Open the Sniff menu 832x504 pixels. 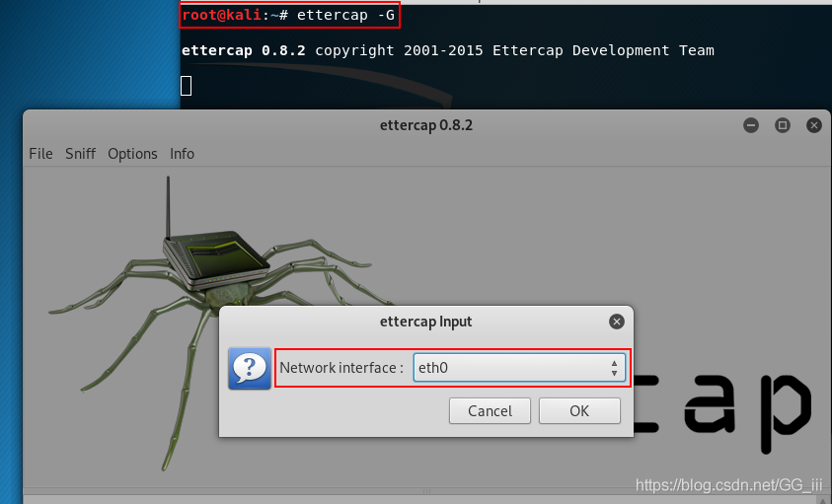coord(80,154)
